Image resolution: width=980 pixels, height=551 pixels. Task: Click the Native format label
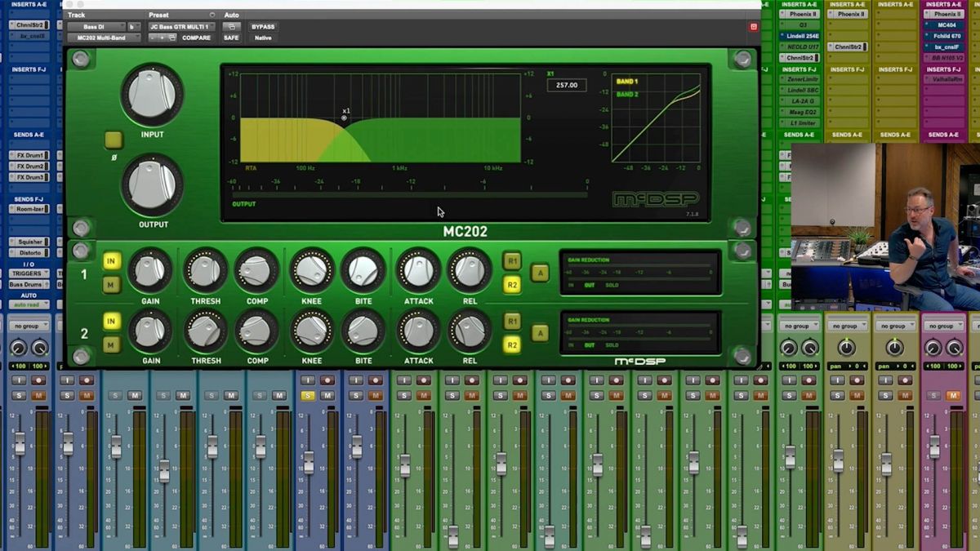[263, 38]
